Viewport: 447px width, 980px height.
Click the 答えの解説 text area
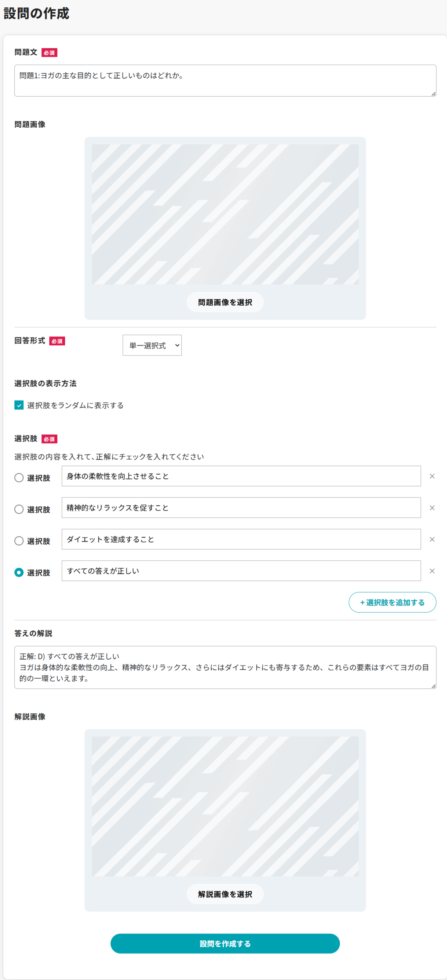[x=225, y=667]
